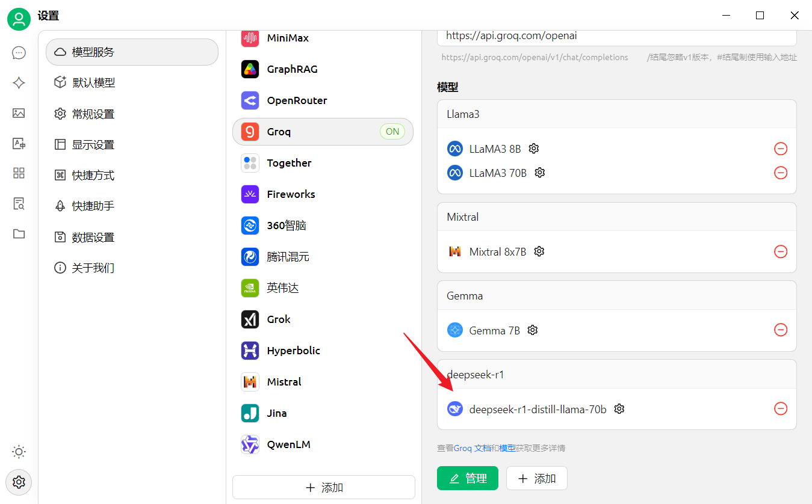The width and height of the screenshot is (812, 504).
Task: Select the 360智脑 provider
Action: (323, 226)
